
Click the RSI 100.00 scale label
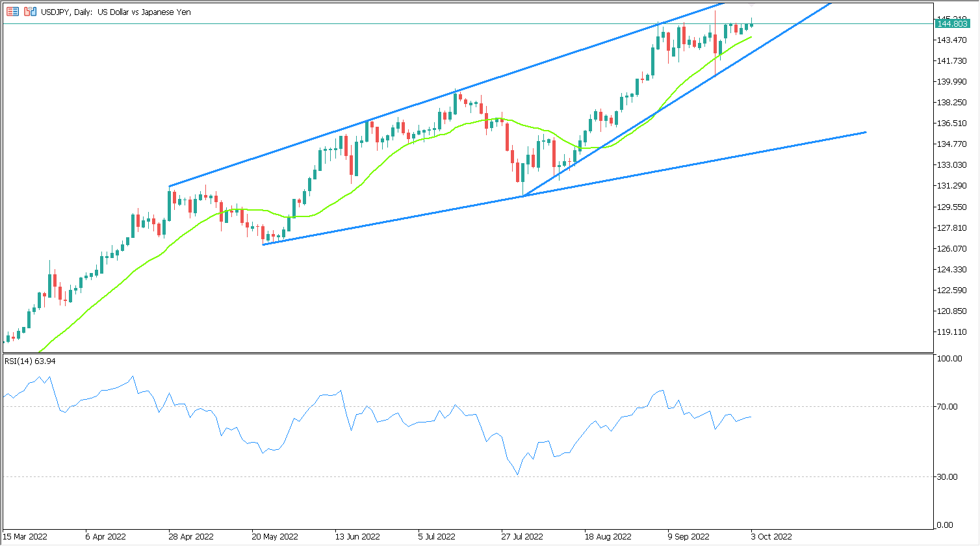pyautogui.click(x=949, y=359)
